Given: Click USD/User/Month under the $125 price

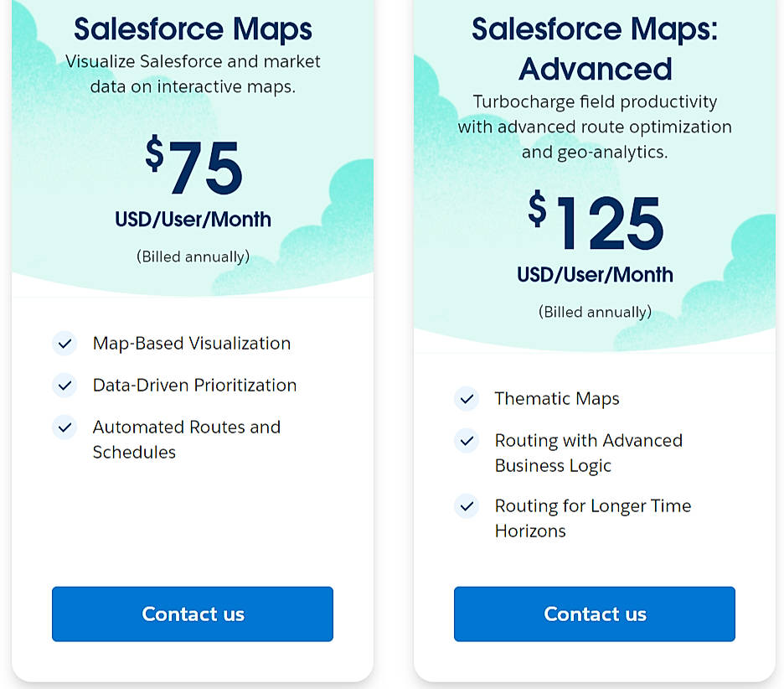Looking at the screenshot, I should 594,275.
